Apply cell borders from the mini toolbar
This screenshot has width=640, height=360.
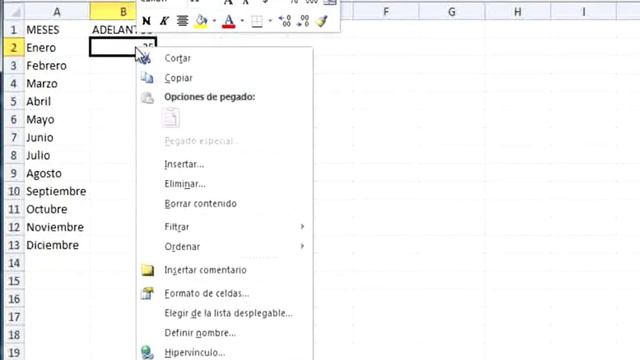coord(257,21)
